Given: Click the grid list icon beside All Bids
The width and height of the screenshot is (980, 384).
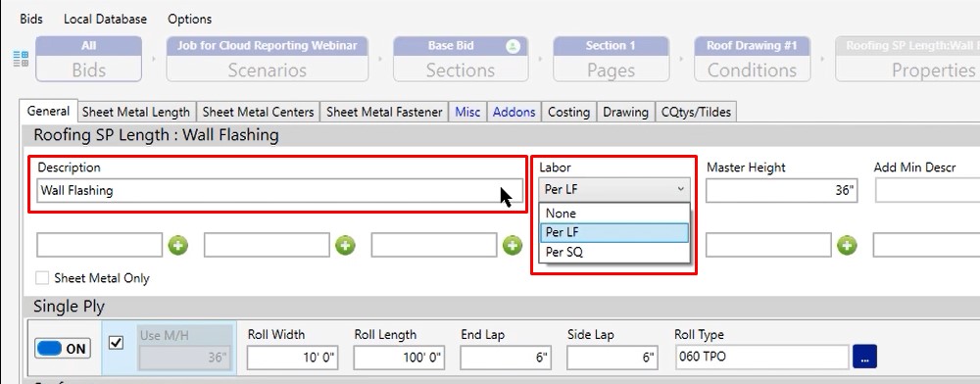Looking at the screenshot, I should [x=21, y=60].
